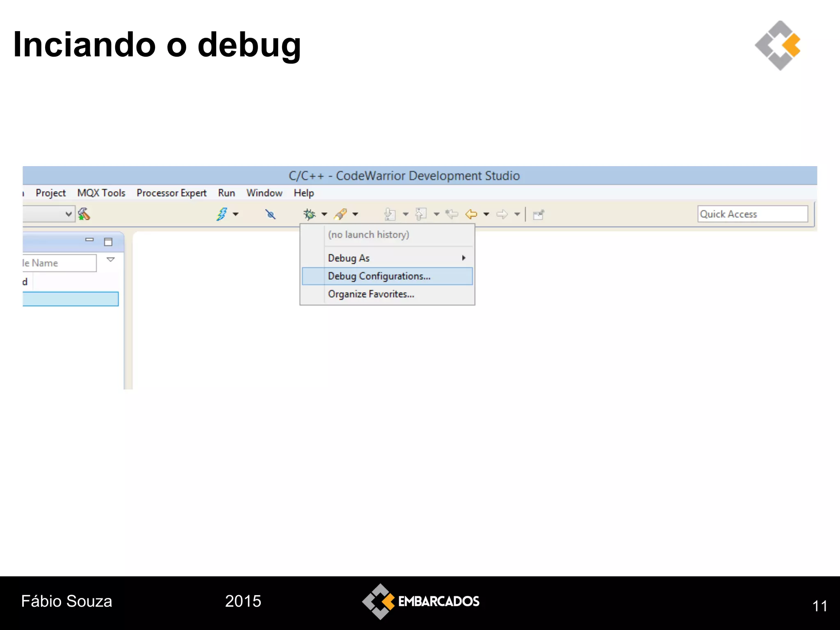Click the external tools run icon
Viewport: 840px width, 630px height.
click(340, 214)
